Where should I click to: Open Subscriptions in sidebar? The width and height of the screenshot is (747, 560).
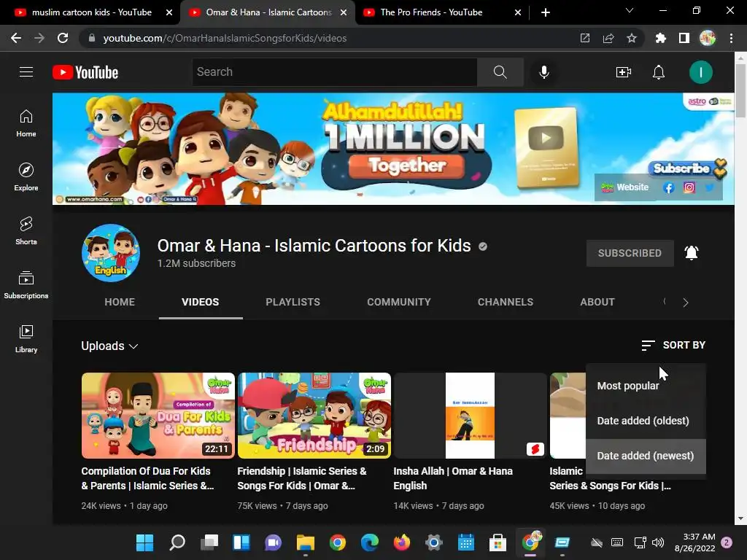pyautogui.click(x=26, y=285)
